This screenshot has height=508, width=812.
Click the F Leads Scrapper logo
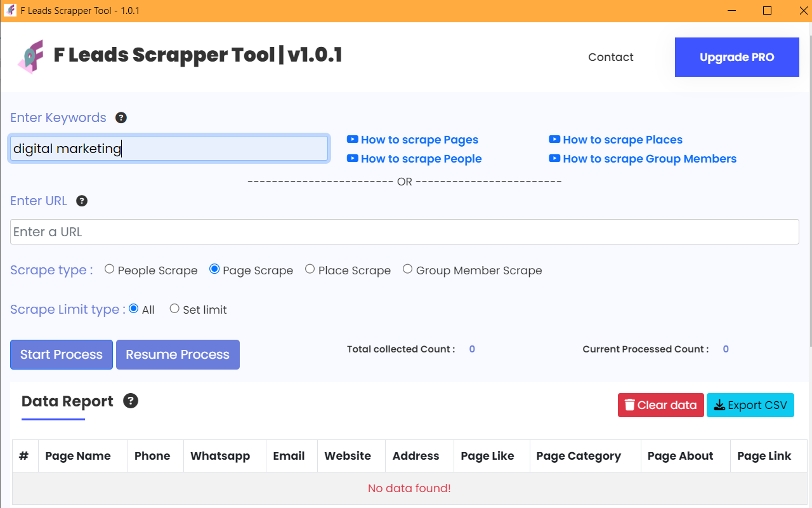(30, 56)
